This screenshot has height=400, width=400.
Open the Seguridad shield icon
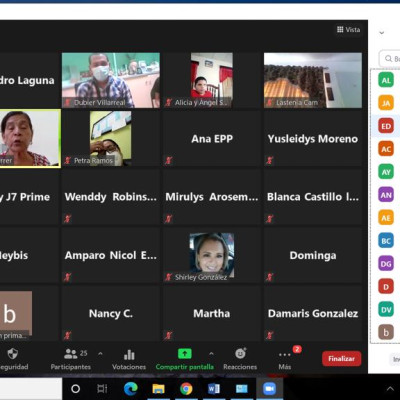13,354
